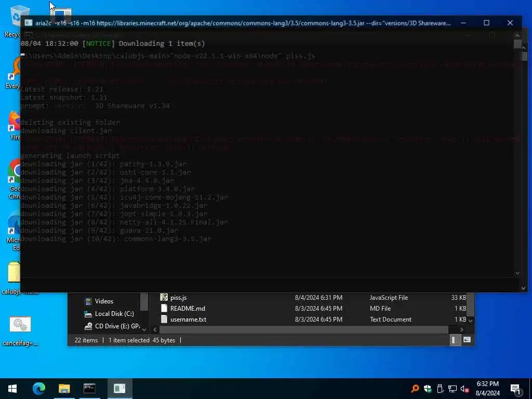Select the piss.js file in Explorer
Viewport: 532px width, 399px height.
(179, 298)
